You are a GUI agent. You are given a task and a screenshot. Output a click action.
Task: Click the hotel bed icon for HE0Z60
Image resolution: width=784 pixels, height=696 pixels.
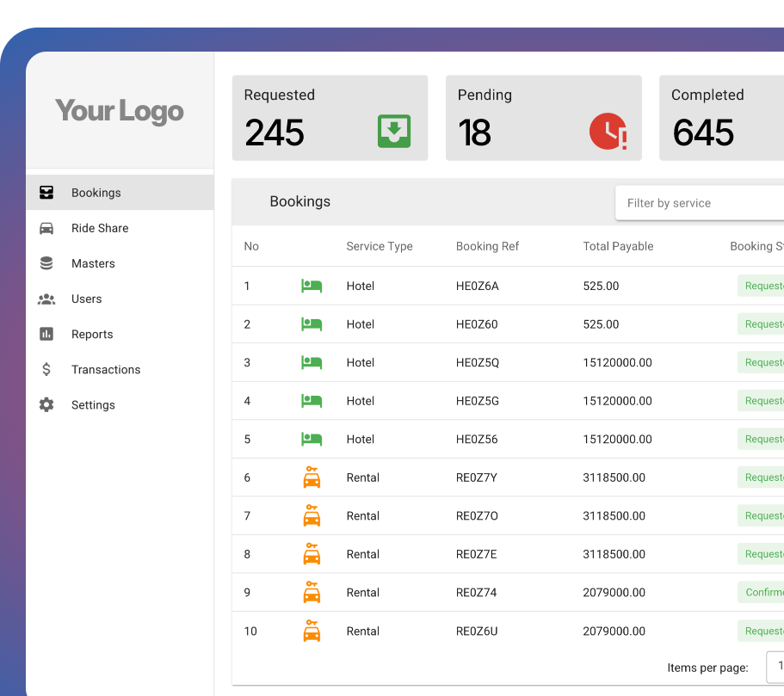[x=312, y=324]
